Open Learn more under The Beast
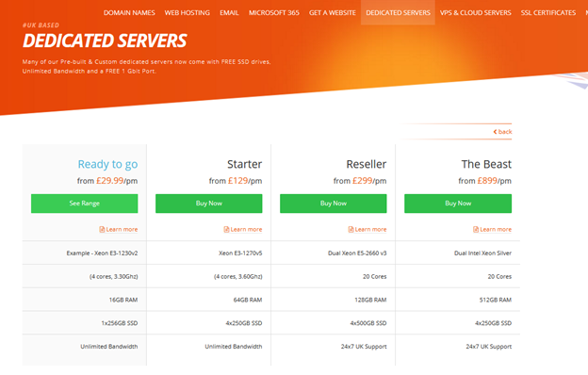This screenshot has width=588, height=375. pyautogui.click(x=496, y=229)
